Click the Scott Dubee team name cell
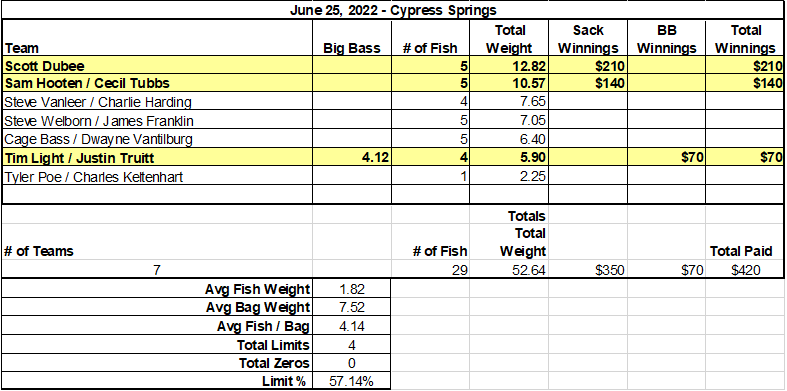The height and width of the screenshot is (391, 787). point(157,66)
